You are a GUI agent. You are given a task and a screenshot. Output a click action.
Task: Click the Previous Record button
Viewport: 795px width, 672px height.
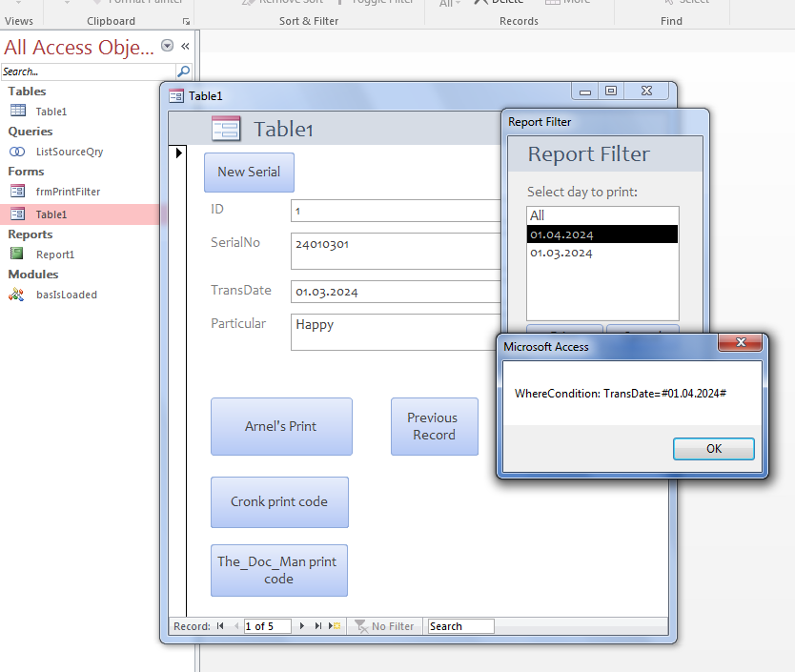coord(435,426)
